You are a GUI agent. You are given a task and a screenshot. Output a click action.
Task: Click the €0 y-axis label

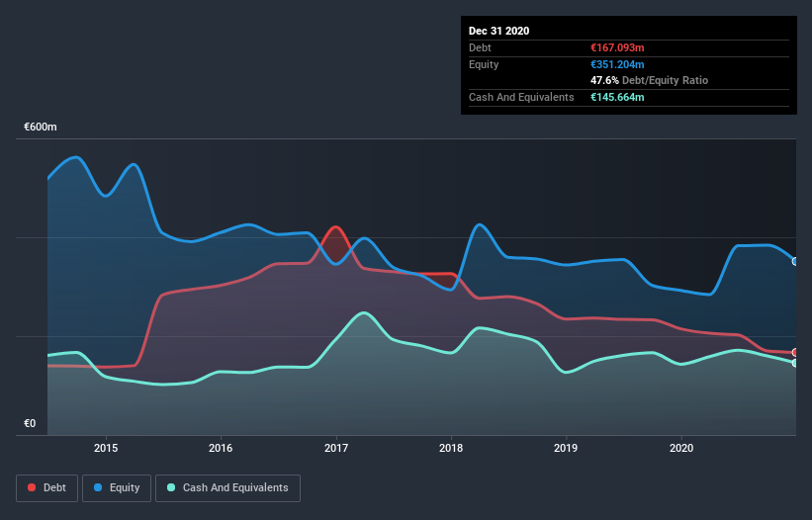[30, 423]
